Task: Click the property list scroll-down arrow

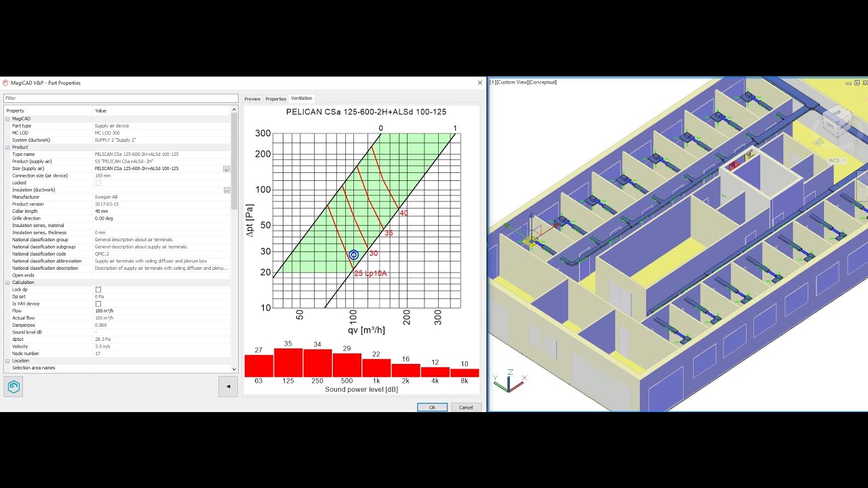Action: pyautogui.click(x=235, y=369)
